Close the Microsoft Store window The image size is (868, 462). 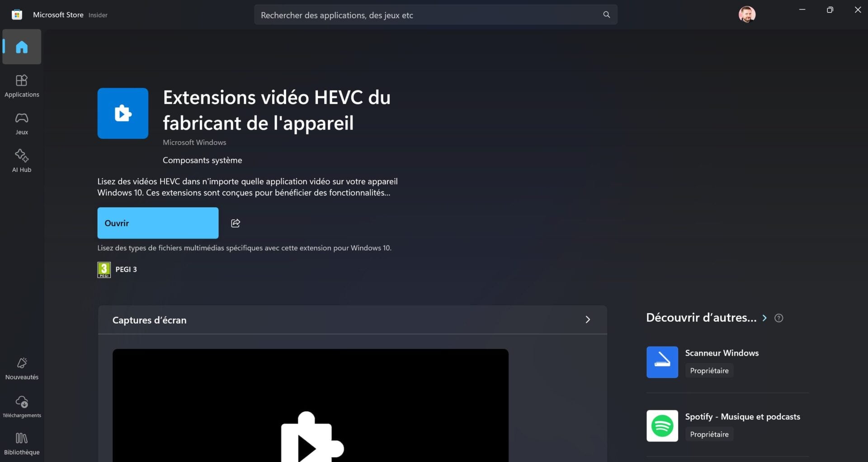point(858,10)
